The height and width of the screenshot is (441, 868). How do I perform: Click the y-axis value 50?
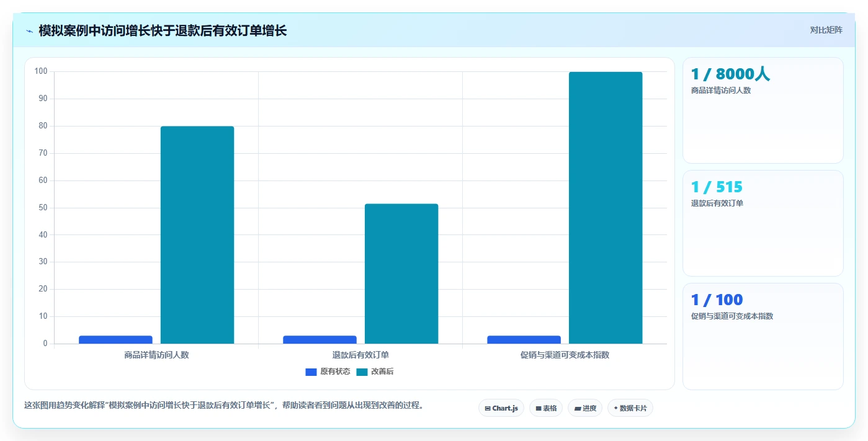coord(43,208)
